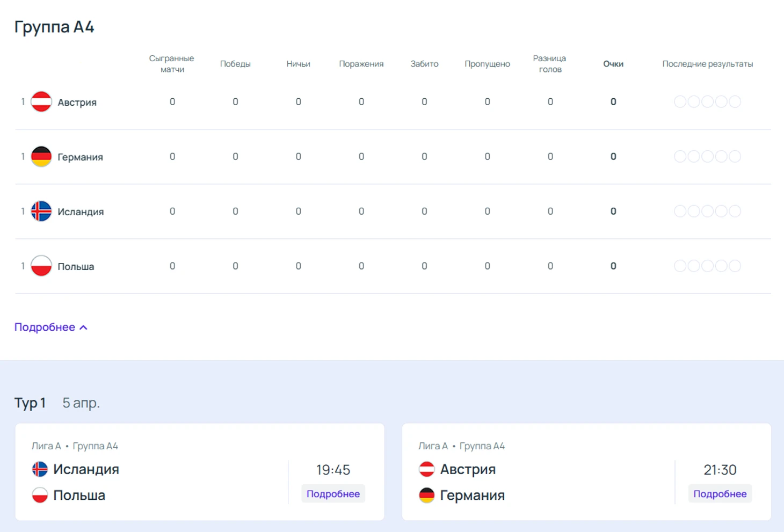784x532 pixels.
Task: Click Germany flag icon in standings table
Action: point(41,157)
